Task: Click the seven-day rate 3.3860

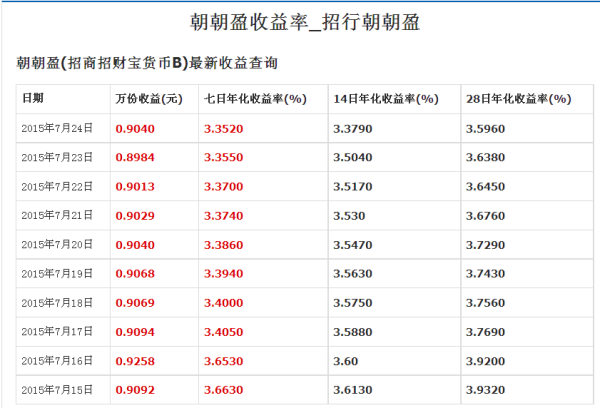Action: pos(223,245)
